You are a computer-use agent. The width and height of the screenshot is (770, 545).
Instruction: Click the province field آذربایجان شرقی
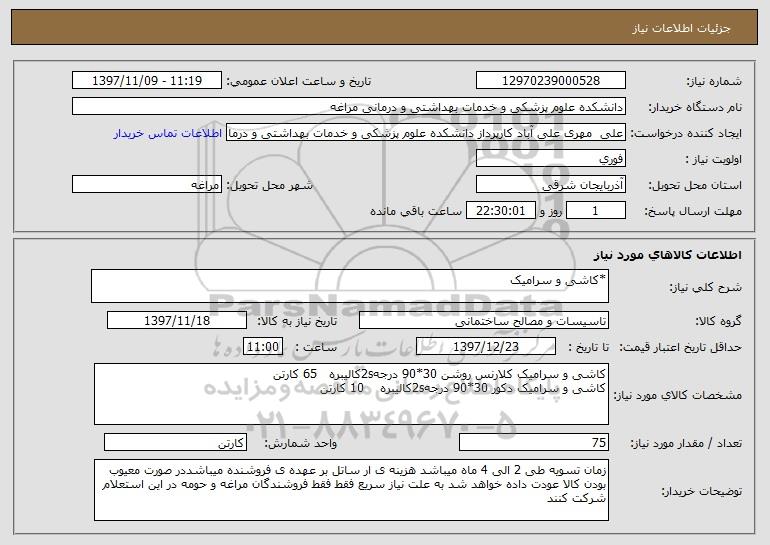point(550,185)
